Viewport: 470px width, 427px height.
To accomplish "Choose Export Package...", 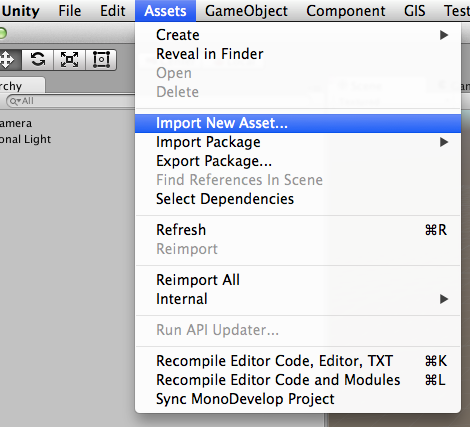I will (298, 161).
